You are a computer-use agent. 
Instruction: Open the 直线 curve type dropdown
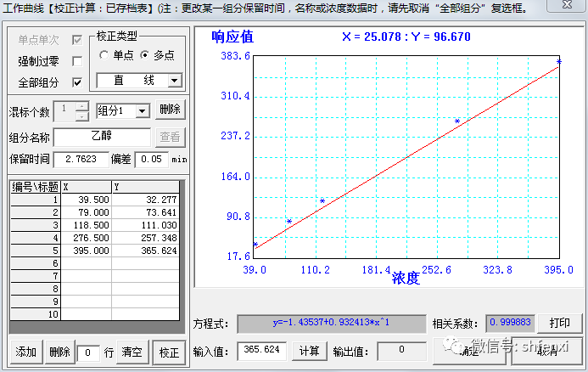174,80
